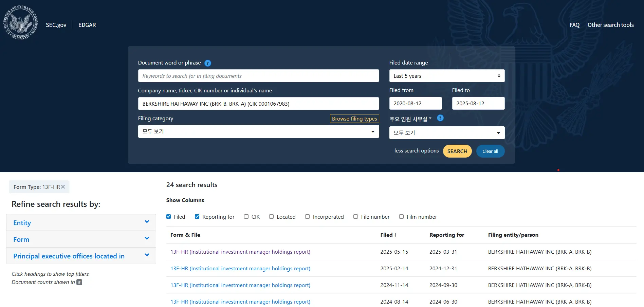Click the Company name or CIK field
The image size is (644, 307).
click(258, 104)
